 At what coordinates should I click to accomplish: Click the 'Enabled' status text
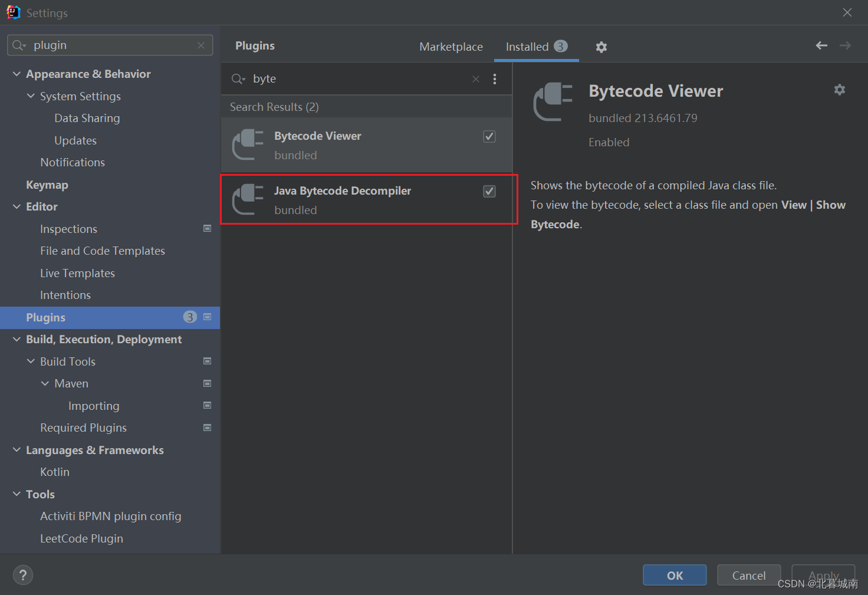(609, 142)
